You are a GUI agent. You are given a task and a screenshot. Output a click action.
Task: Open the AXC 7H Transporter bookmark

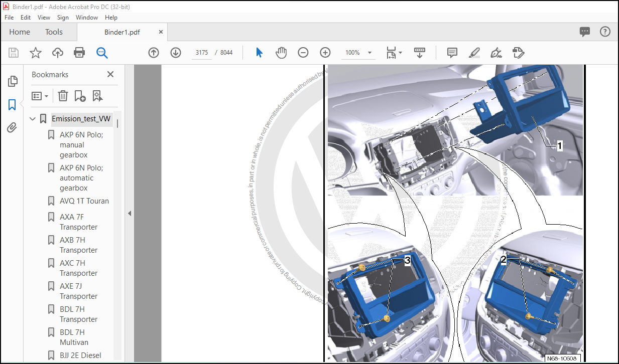click(x=78, y=268)
